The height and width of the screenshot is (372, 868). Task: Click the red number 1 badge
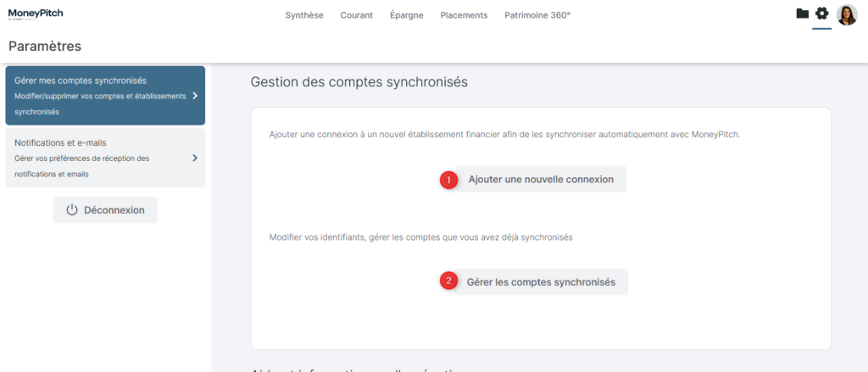coord(448,180)
